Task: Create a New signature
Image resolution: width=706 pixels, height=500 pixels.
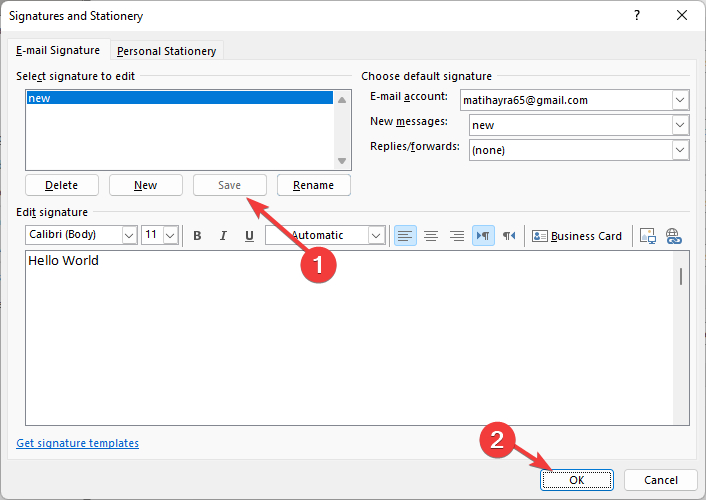Action: tap(145, 185)
